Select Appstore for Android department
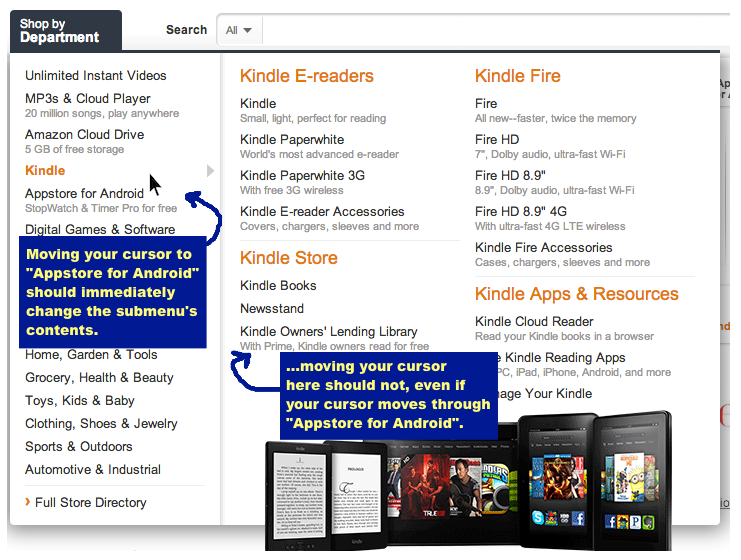The width and height of the screenshot is (741, 560). tap(84, 193)
